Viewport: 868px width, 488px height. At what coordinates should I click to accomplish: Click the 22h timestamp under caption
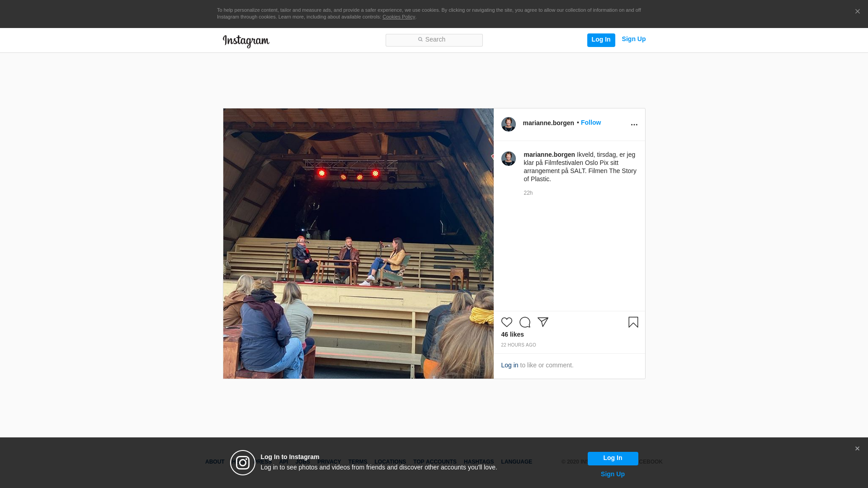coord(528,193)
